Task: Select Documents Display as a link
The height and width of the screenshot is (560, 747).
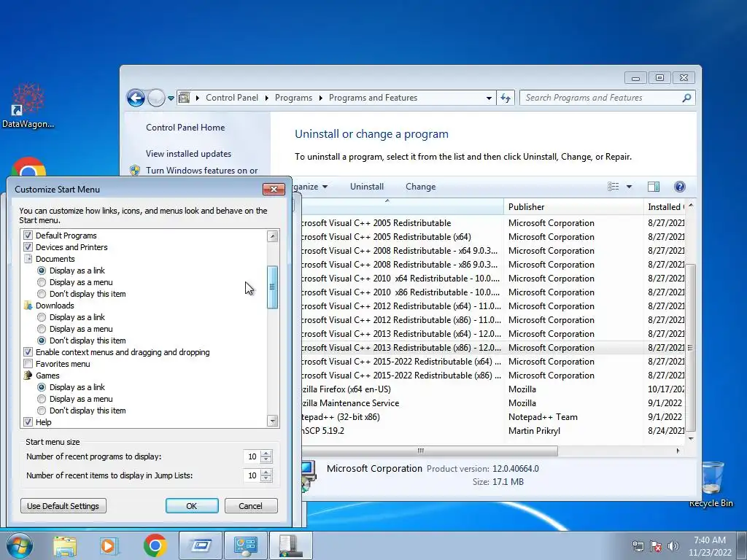Action: 42,271
